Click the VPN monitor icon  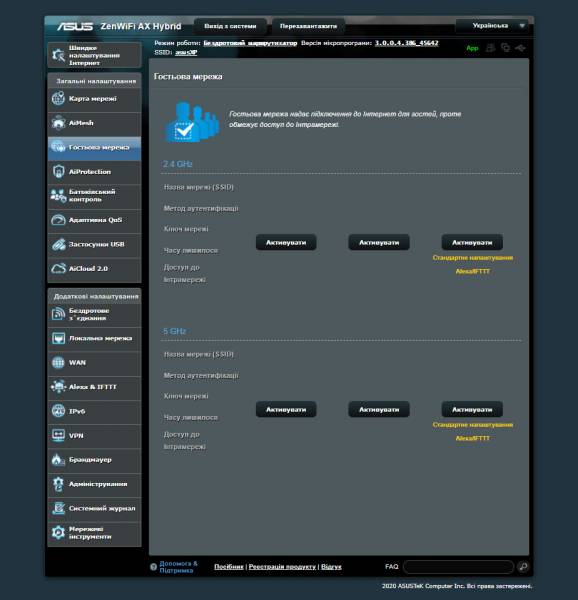point(58,435)
